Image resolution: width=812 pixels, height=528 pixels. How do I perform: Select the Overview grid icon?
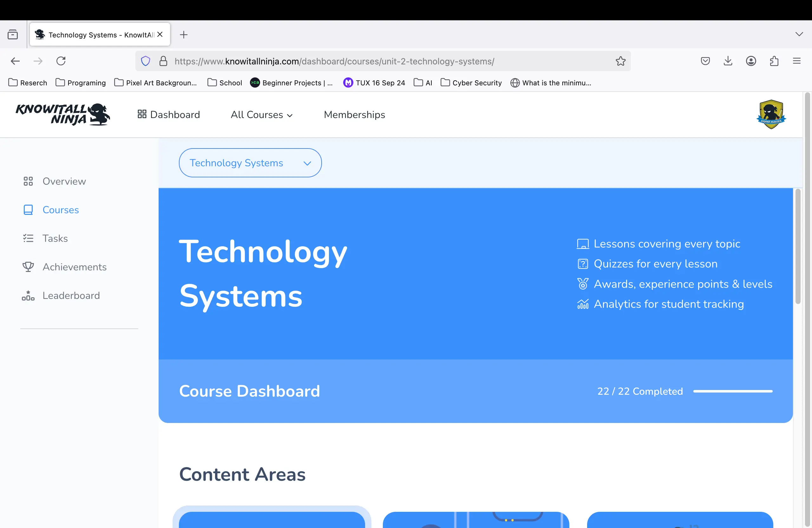pos(28,181)
